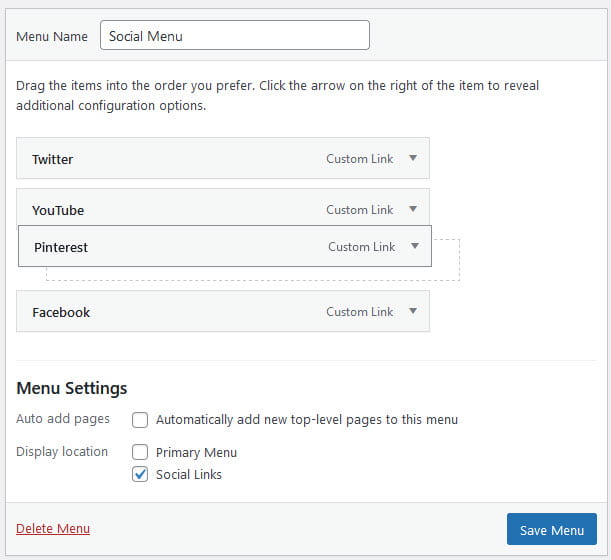Image resolution: width=611 pixels, height=560 pixels.
Task: Select the Facebook menu item title
Action: coord(61,312)
